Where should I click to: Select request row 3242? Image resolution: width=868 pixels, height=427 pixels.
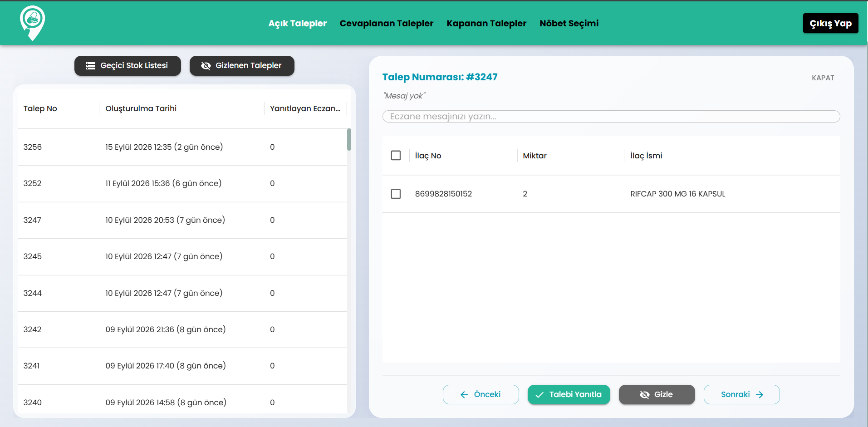[182, 329]
